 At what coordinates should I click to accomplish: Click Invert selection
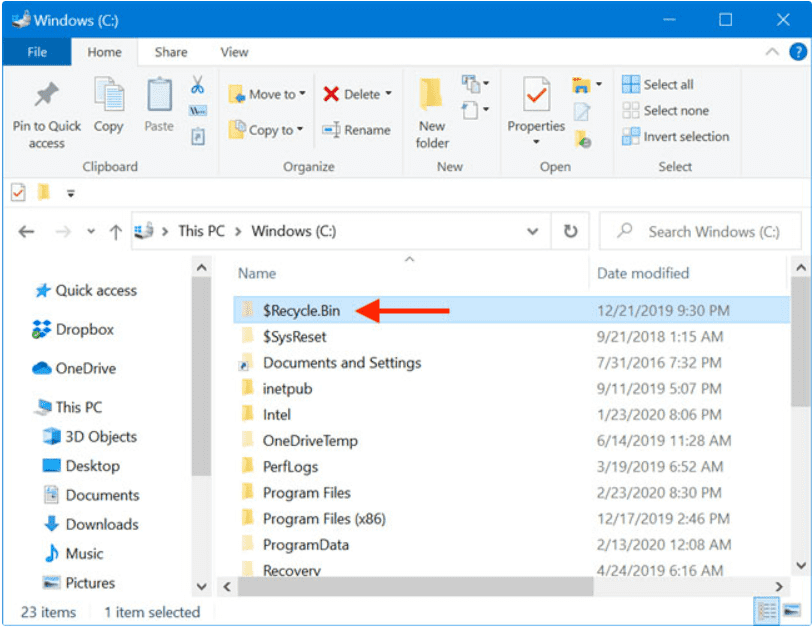click(x=676, y=137)
